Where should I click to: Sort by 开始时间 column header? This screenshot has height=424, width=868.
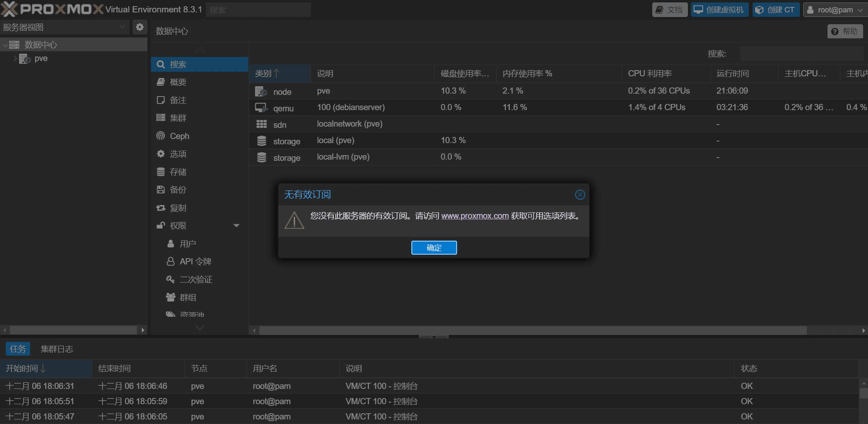[46, 368]
